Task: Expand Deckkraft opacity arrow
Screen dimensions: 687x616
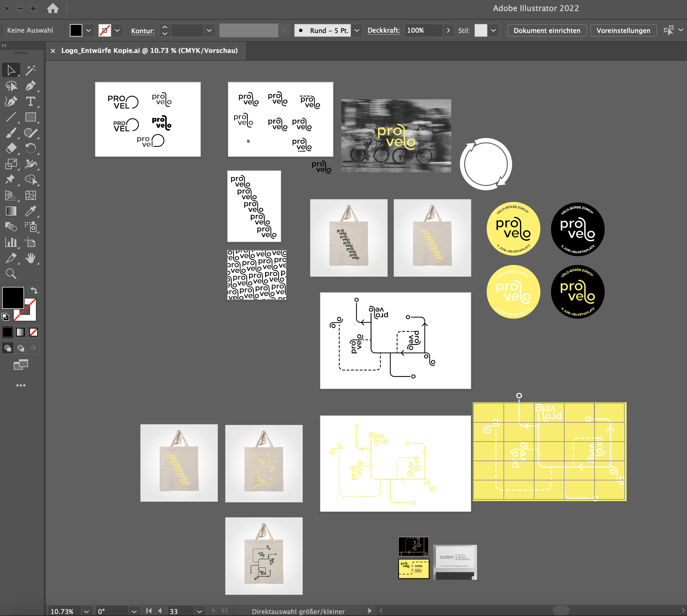Action: (448, 30)
